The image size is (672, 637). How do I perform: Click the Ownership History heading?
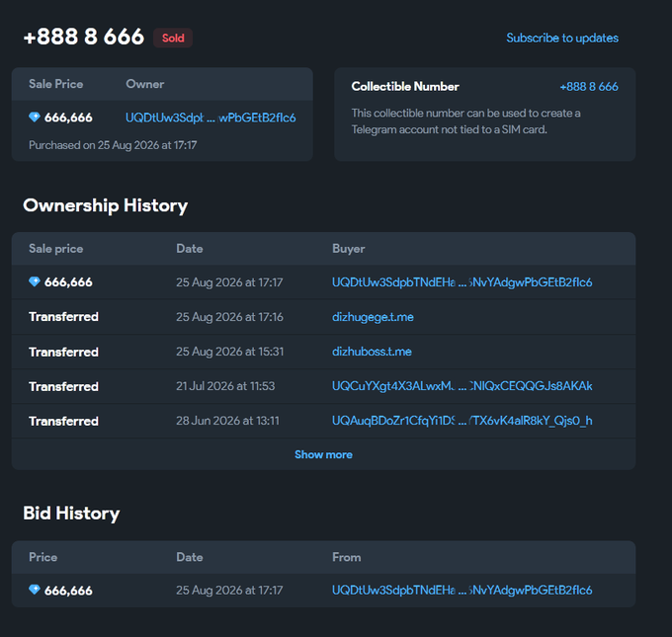tap(106, 205)
